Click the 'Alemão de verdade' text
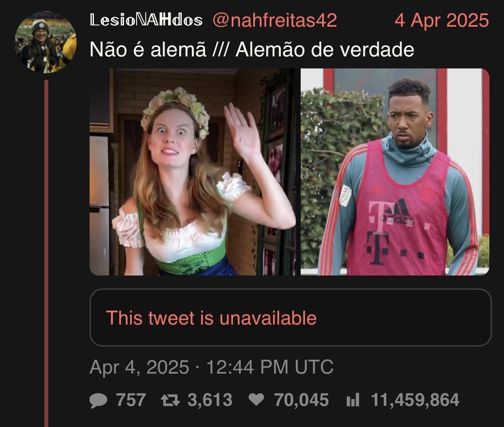Viewport: 504px width, 427px height. tap(325, 50)
